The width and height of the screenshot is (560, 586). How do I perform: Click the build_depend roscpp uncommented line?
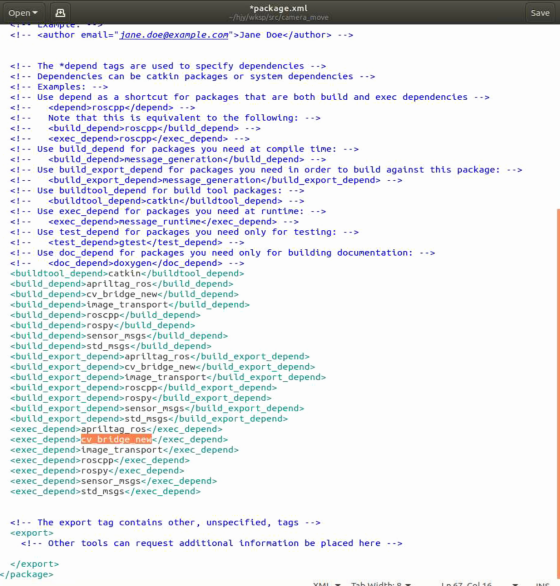coord(105,315)
